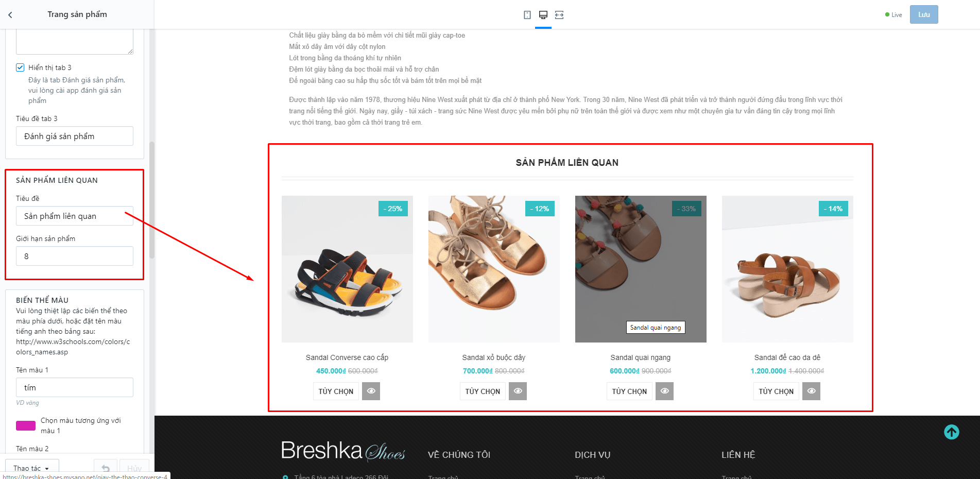Uncheck the Hiển thị tab 3 checkbox
This screenshot has width=980, height=479.
point(20,67)
